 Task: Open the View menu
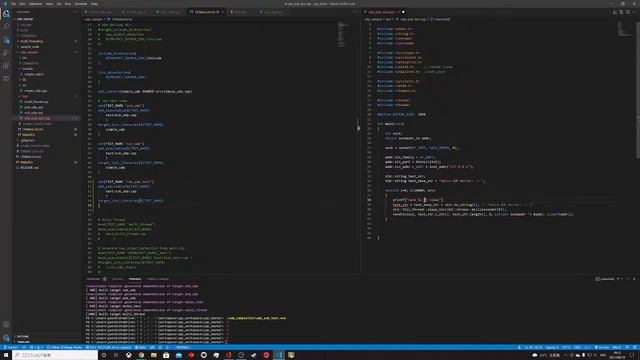pos(49,4)
